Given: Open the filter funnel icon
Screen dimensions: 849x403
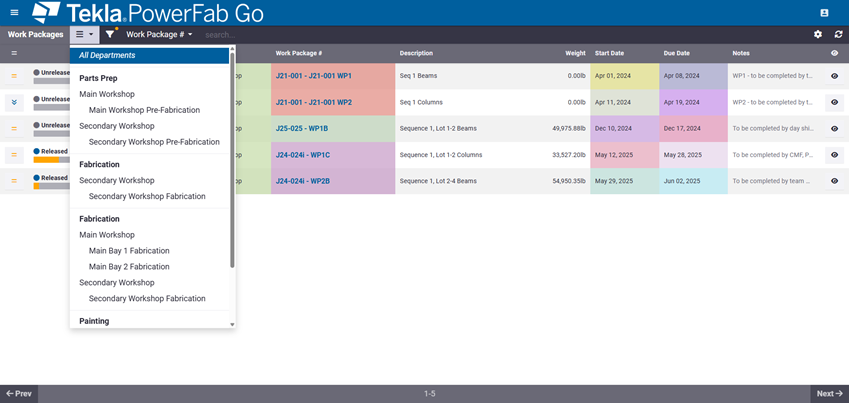Looking at the screenshot, I should (110, 34).
